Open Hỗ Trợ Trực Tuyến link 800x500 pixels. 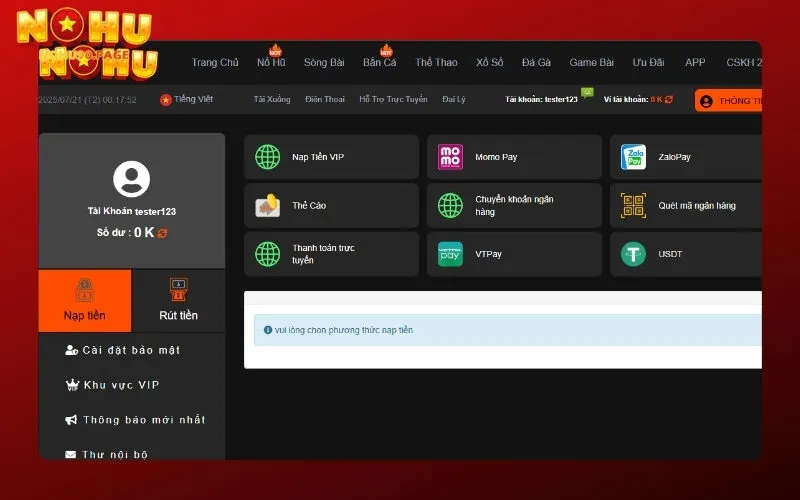[393, 99]
